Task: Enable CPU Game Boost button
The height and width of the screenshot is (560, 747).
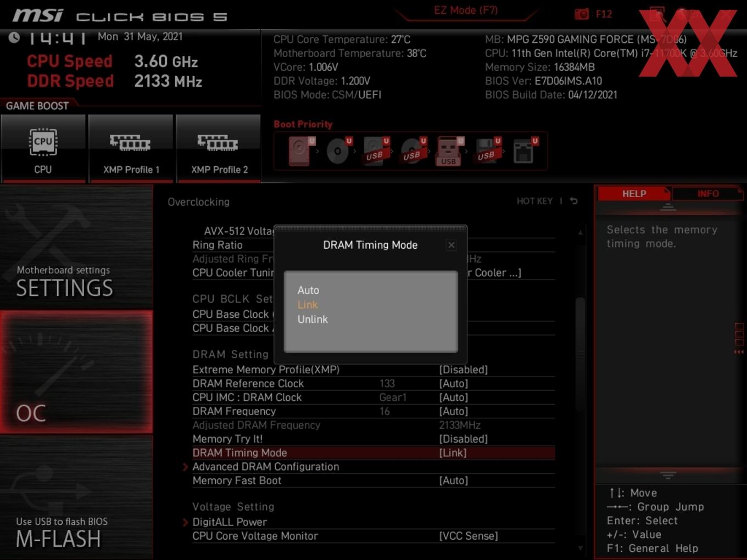Action: pyautogui.click(x=43, y=148)
